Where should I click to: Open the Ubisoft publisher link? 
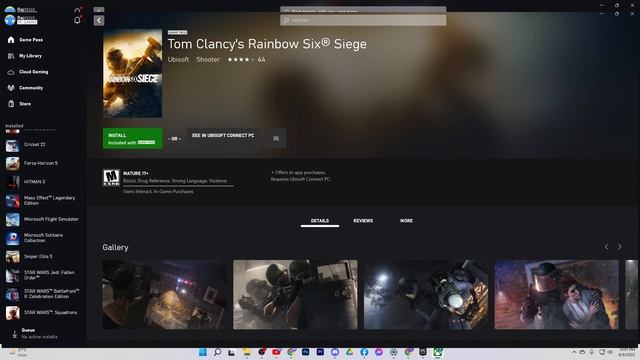[178, 60]
